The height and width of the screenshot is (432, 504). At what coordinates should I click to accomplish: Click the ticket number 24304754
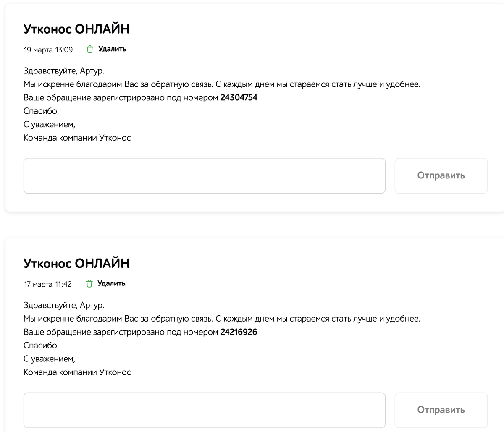[x=239, y=98]
